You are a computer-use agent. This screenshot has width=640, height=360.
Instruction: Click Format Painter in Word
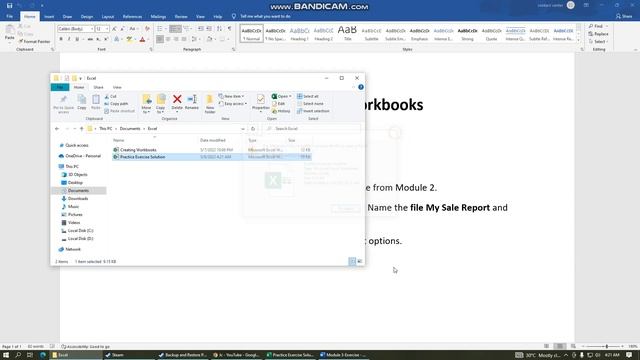[34, 42]
